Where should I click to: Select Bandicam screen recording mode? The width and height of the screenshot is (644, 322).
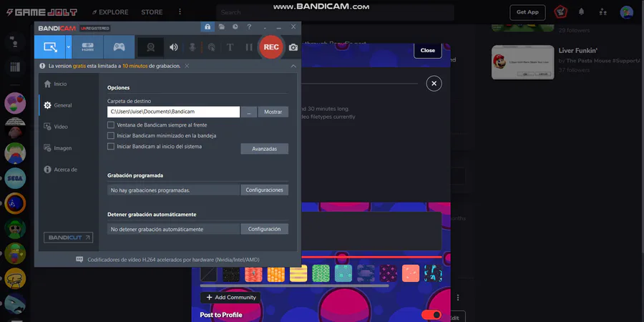click(x=49, y=47)
